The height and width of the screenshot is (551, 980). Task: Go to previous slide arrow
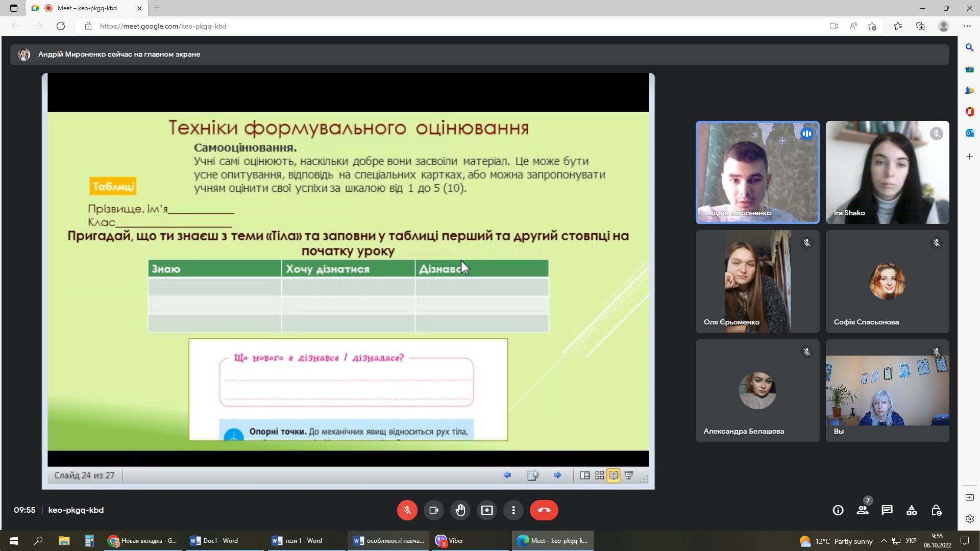[507, 475]
